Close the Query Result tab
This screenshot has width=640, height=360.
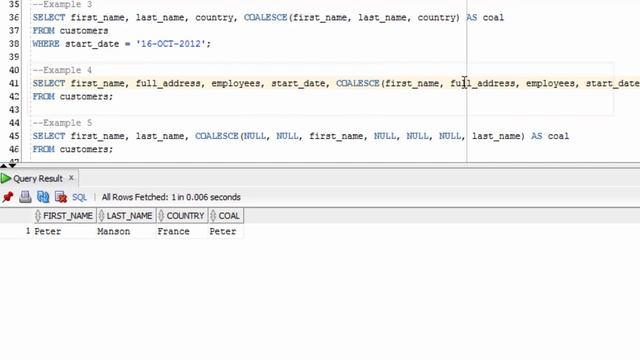[x=71, y=178]
